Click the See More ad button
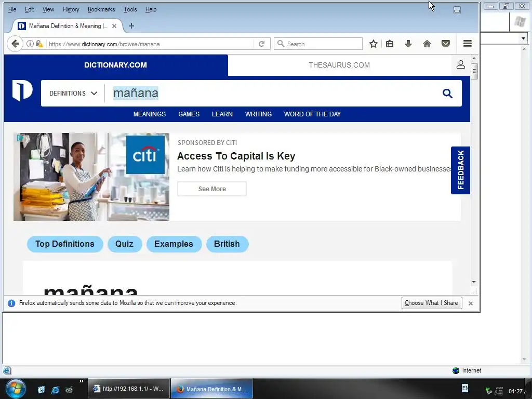Image resolution: width=532 pixels, height=399 pixels. click(x=212, y=189)
